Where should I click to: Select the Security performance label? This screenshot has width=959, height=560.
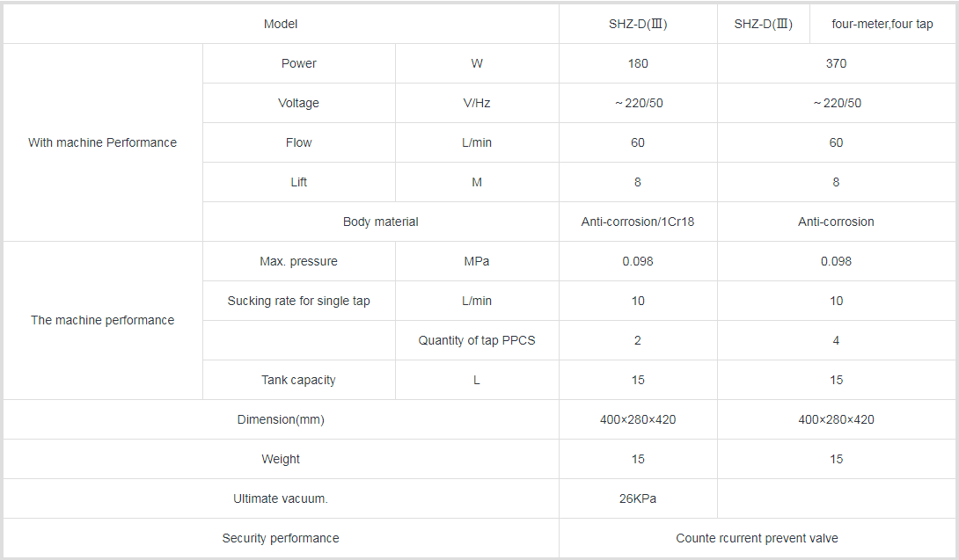[x=281, y=538]
